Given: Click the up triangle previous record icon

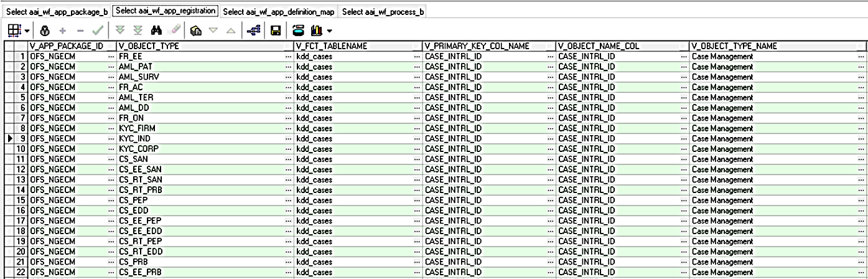Looking at the screenshot, I should (x=231, y=30).
